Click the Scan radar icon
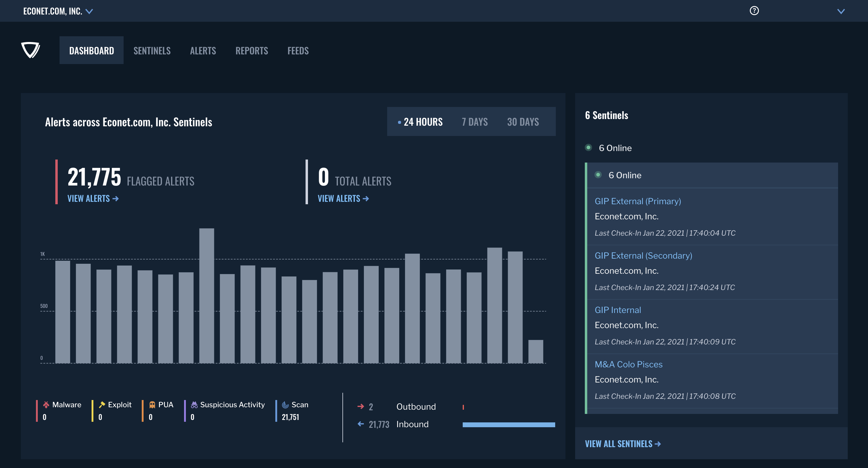 [285, 405]
